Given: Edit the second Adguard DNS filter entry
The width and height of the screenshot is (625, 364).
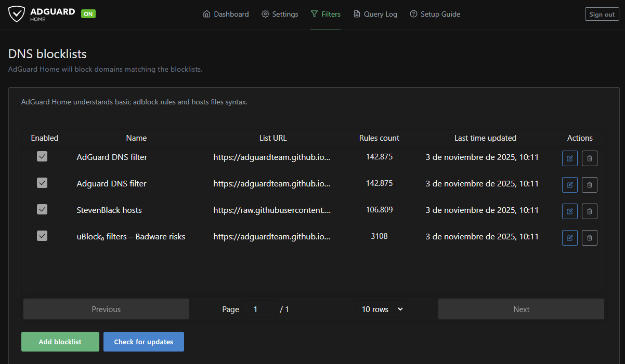Looking at the screenshot, I should 569,184.
